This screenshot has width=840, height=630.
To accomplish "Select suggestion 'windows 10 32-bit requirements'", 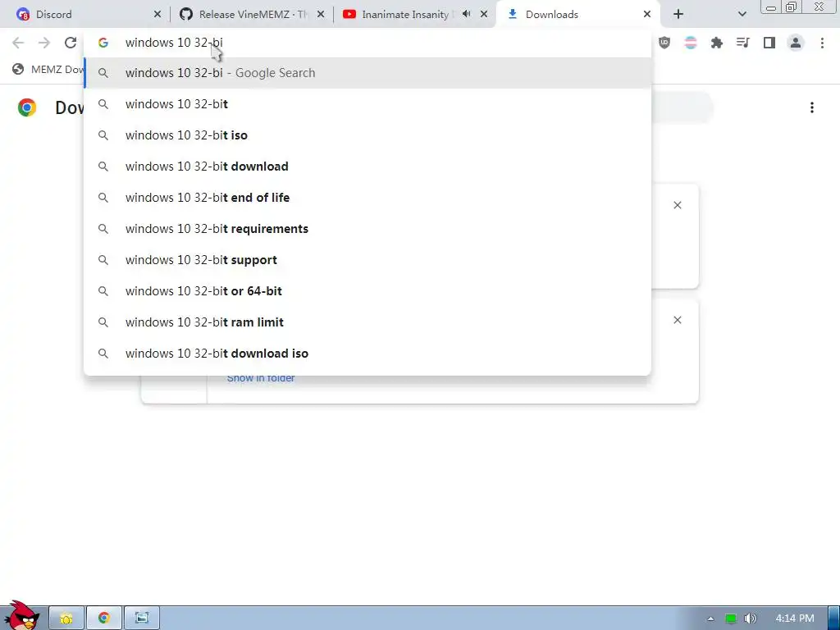I will (x=367, y=229).
